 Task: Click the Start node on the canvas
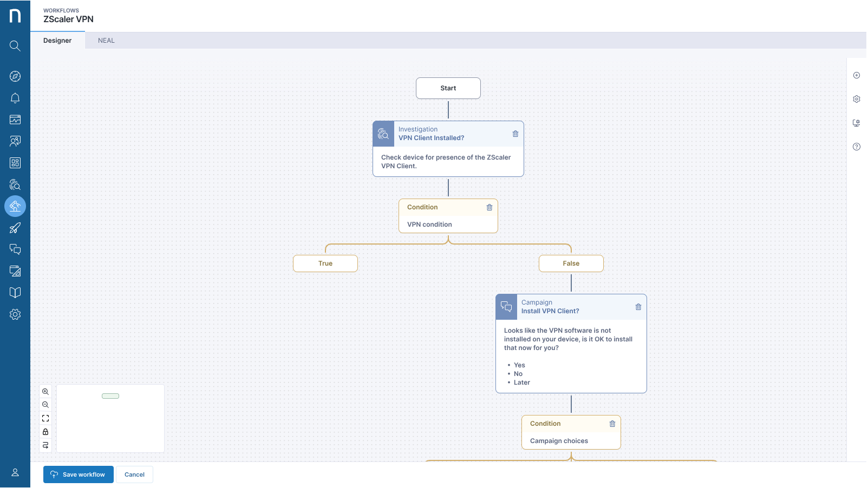448,88
